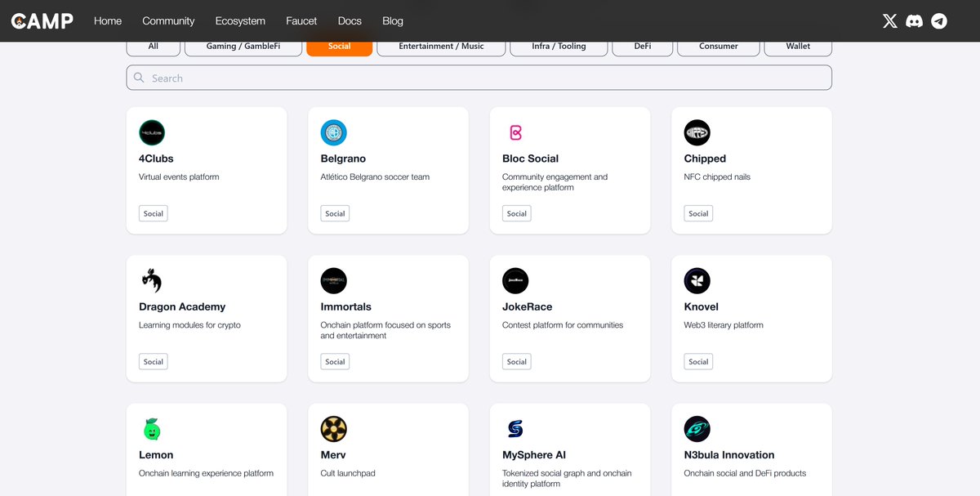Open the 4Clubs card title
The image size is (980, 496).
[156, 159]
